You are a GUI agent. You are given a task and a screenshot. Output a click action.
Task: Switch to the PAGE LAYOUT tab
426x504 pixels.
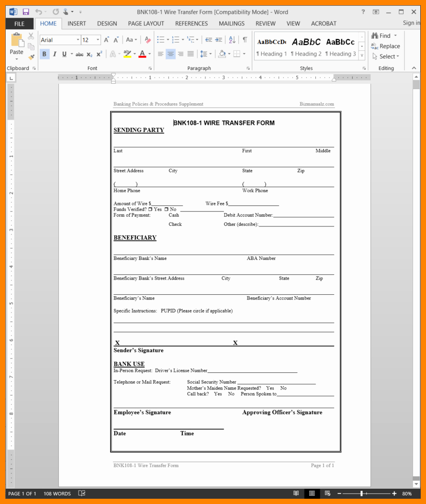[x=146, y=24]
